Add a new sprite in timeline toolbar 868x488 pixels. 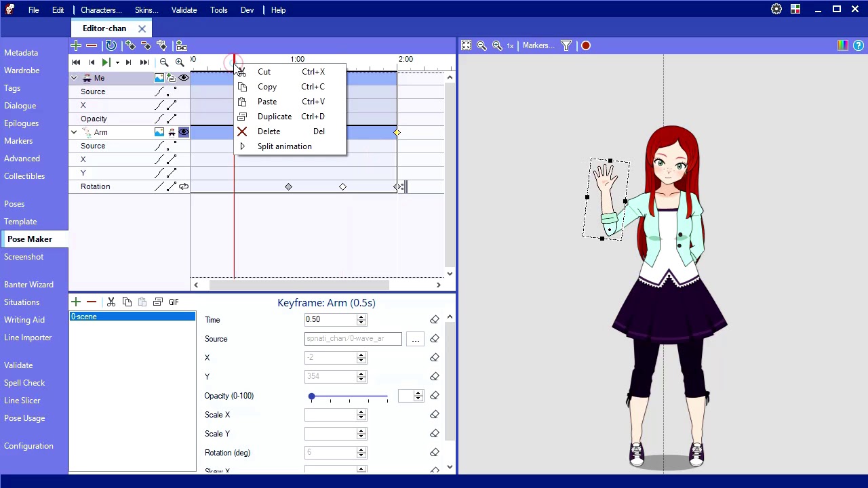click(75, 45)
